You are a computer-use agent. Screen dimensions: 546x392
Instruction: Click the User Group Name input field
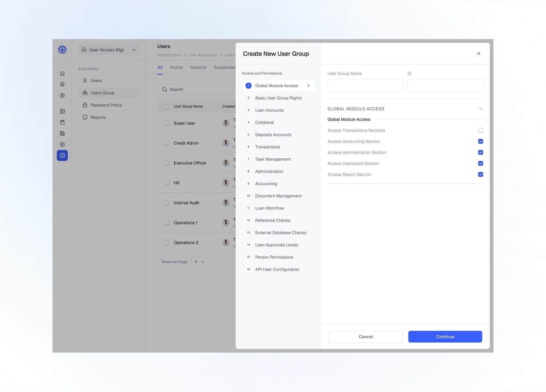pos(365,86)
